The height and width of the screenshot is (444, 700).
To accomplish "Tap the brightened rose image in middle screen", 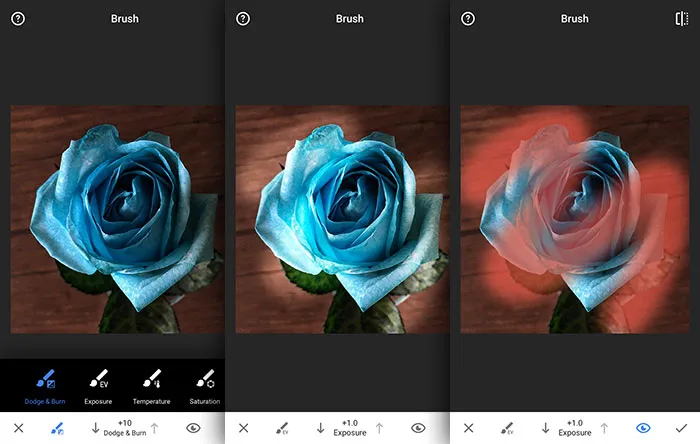I will (342, 220).
